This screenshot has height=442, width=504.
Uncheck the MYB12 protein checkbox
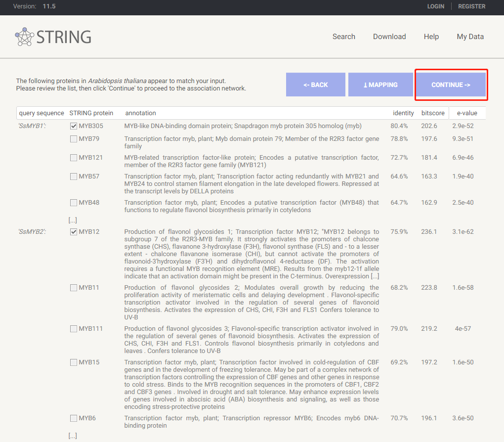point(74,232)
